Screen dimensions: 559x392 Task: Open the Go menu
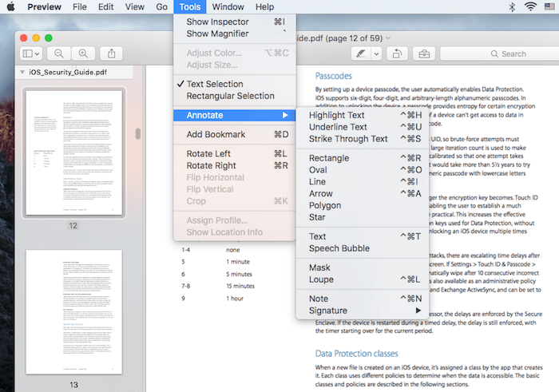click(161, 6)
